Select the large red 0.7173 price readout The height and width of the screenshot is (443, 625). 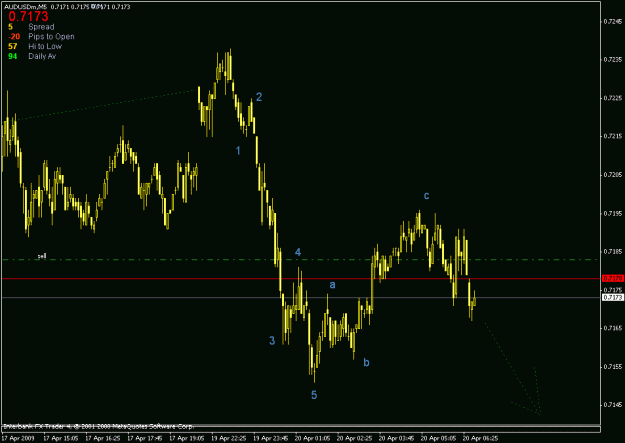tap(28, 16)
